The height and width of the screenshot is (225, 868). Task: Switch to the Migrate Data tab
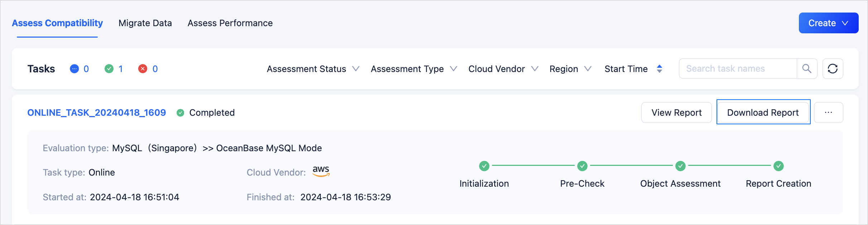145,23
